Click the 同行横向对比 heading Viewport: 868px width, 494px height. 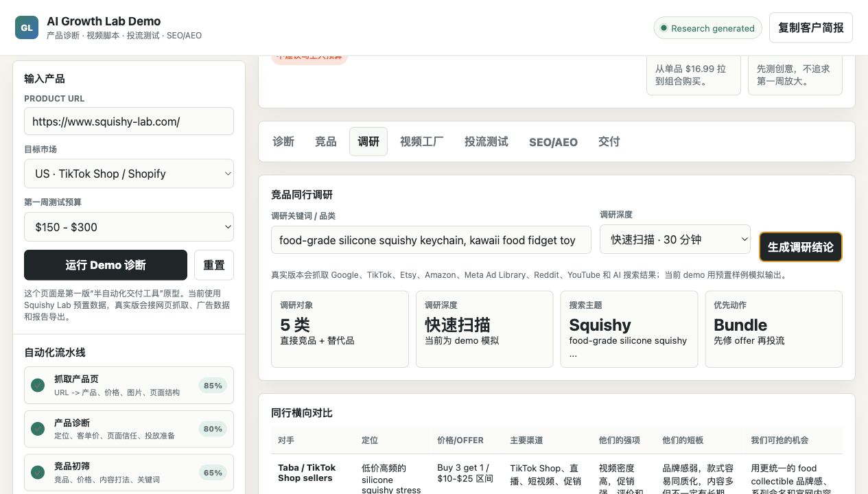[302, 413]
